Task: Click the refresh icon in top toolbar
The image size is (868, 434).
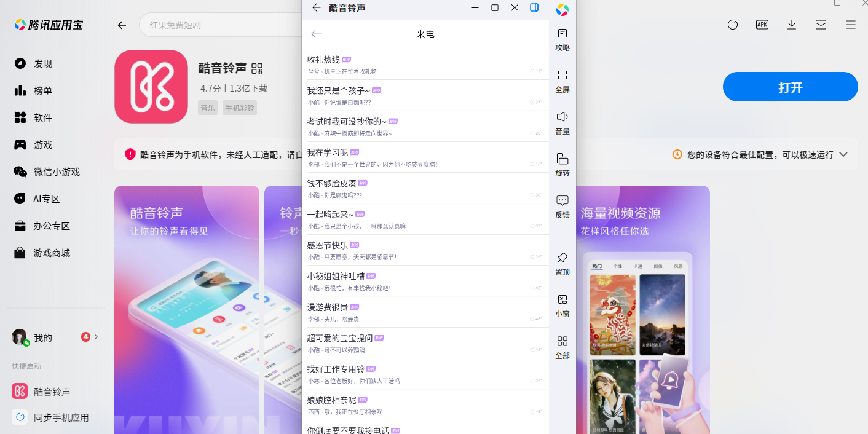Action: pos(732,25)
